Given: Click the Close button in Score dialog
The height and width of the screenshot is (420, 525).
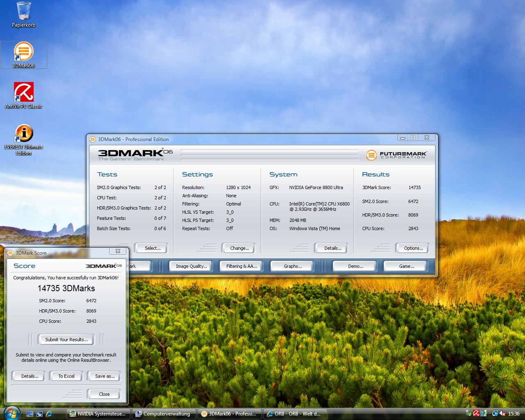Looking at the screenshot, I should [x=104, y=394].
